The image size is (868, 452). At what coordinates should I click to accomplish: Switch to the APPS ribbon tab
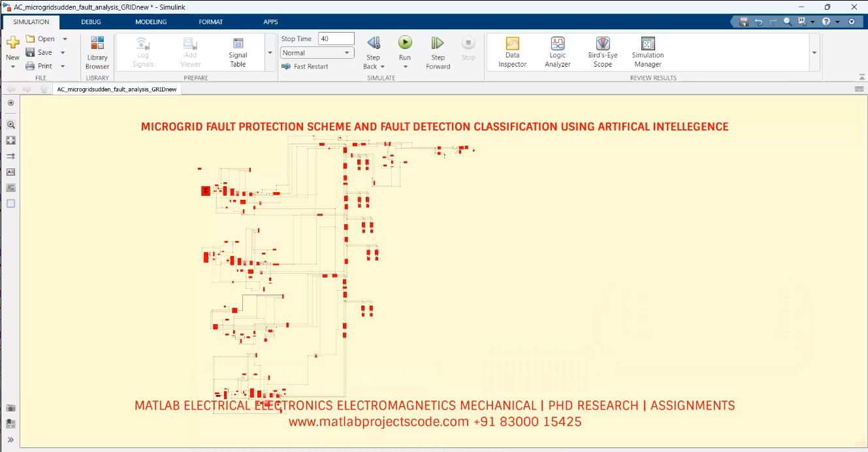click(270, 22)
